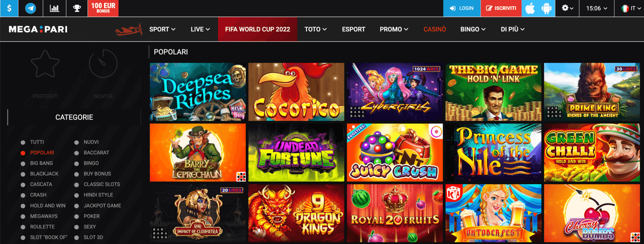Select the Baccarat category radio
This screenshot has height=244, width=644.
coord(76,153)
